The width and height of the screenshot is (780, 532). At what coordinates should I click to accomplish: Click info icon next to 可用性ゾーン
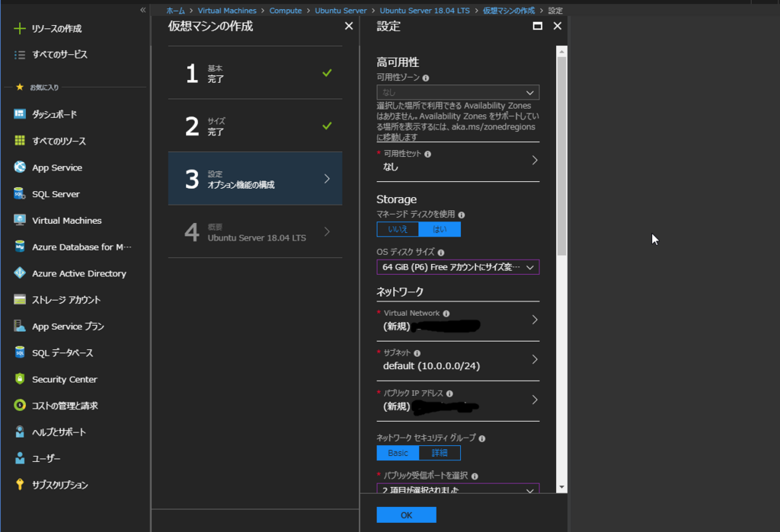[426, 78]
